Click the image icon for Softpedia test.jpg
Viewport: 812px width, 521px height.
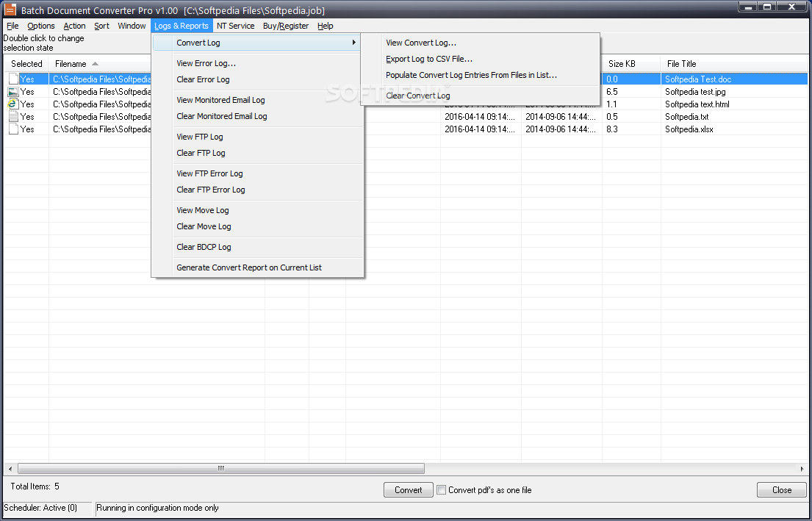point(13,92)
